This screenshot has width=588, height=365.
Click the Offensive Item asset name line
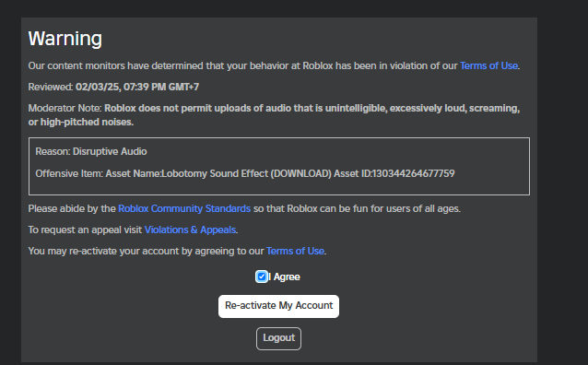245,173
